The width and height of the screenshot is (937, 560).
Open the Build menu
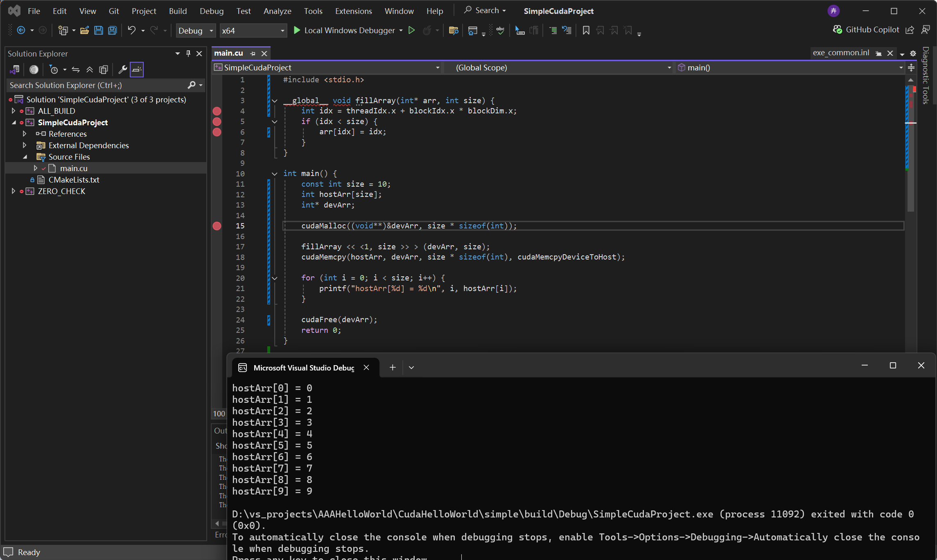[x=178, y=11]
